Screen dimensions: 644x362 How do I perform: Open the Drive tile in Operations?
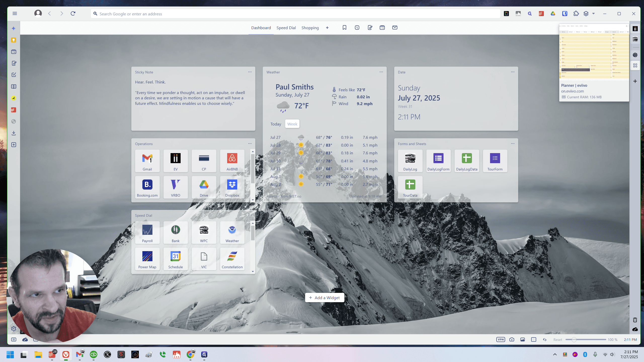pos(204,187)
